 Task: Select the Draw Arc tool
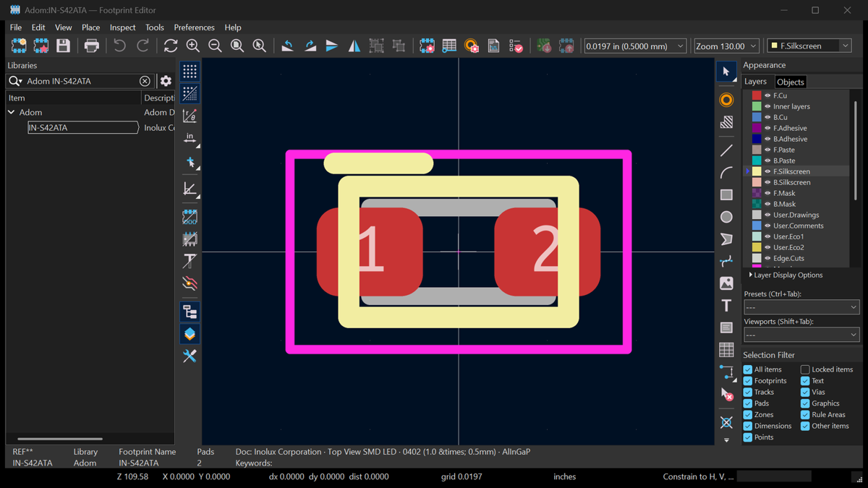[x=726, y=173]
